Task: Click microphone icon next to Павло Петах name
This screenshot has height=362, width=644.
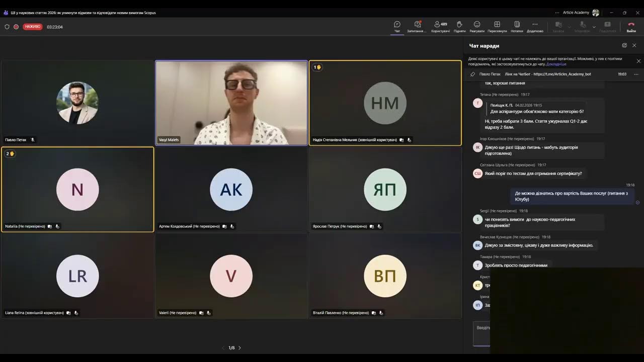Action: (33, 140)
